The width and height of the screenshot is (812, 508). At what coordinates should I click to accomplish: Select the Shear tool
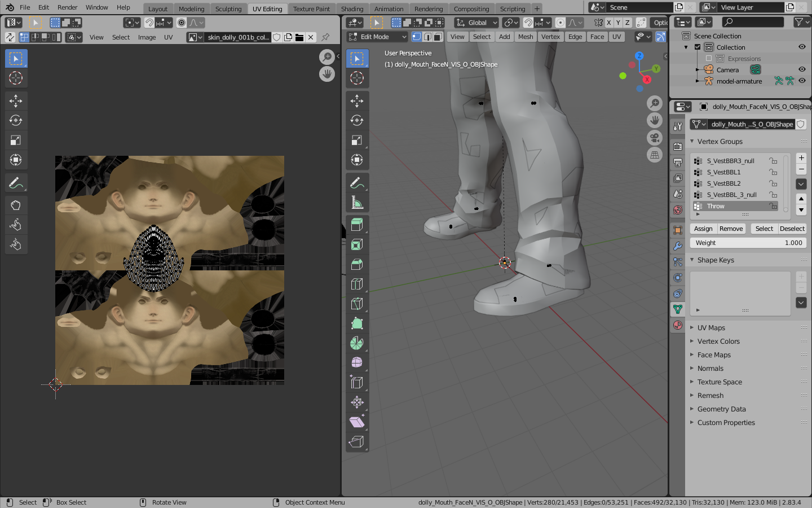(x=357, y=422)
